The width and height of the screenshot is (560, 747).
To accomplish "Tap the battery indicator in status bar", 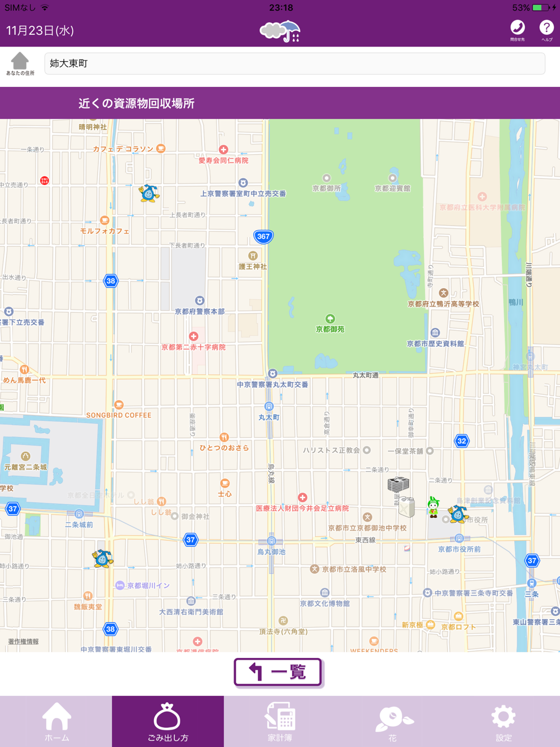I will coord(542,7).
